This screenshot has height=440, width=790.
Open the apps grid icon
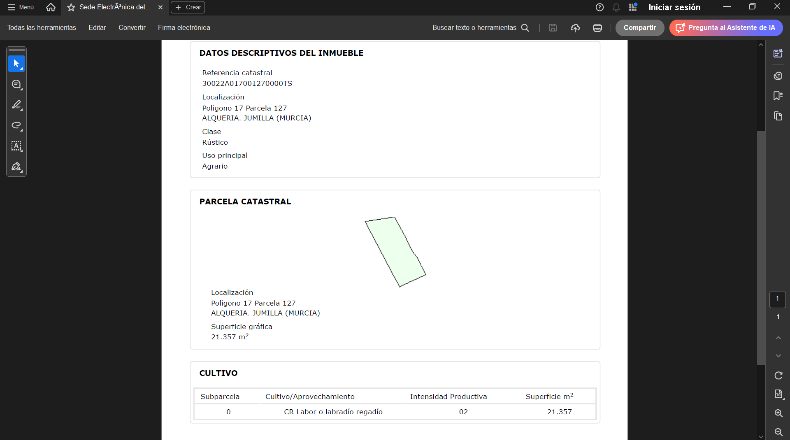[633, 7]
